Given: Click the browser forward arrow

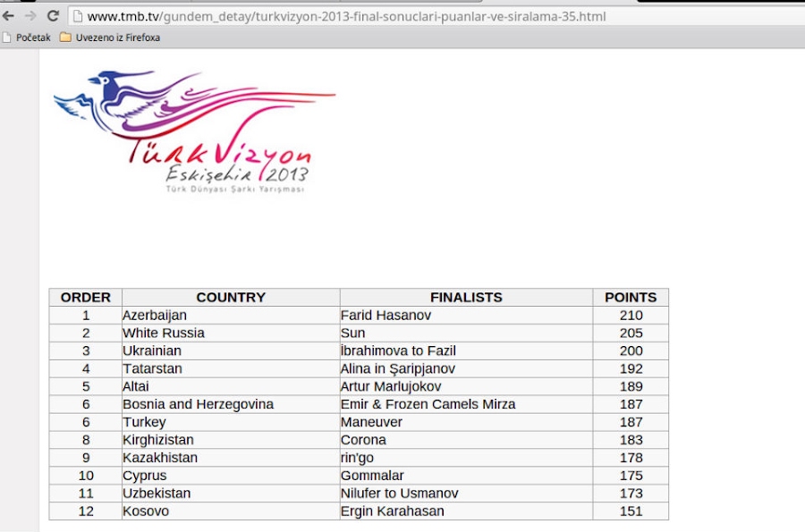Looking at the screenshot, I should 31,16.
